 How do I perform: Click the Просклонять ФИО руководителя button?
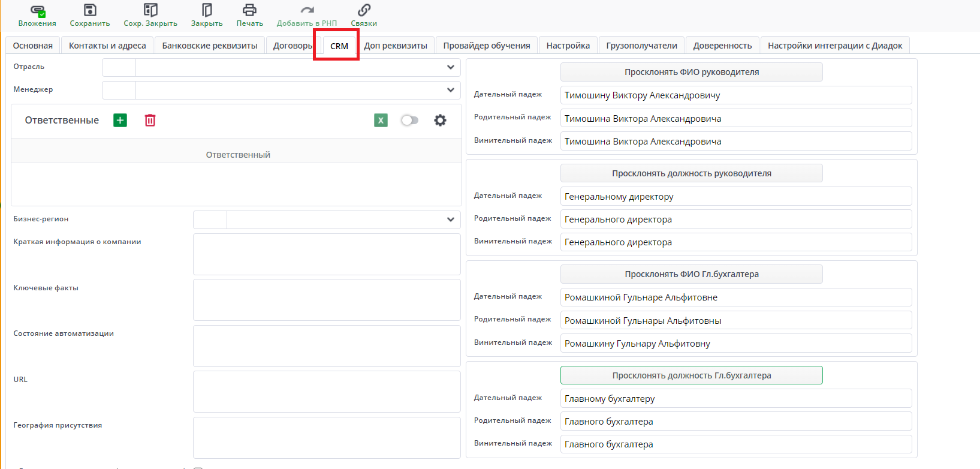(x=691, y=72)
